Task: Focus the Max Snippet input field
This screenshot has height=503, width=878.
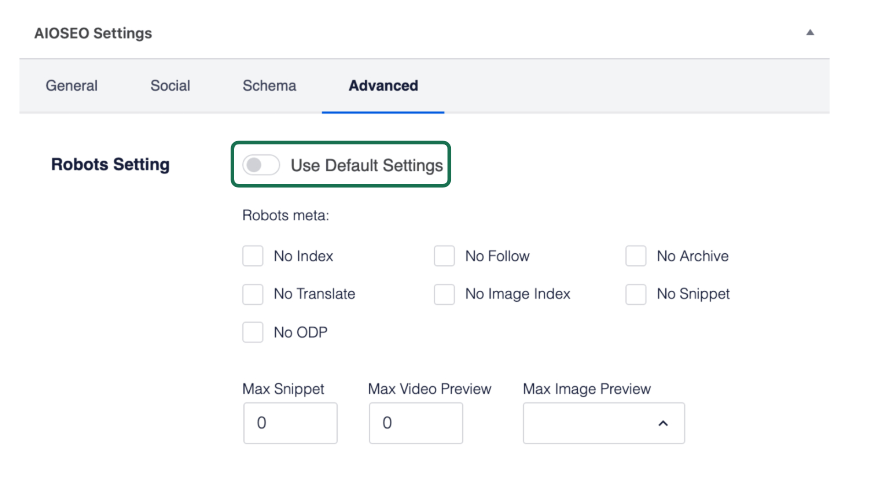Action: pyautogui.click(x=290, y=423)
